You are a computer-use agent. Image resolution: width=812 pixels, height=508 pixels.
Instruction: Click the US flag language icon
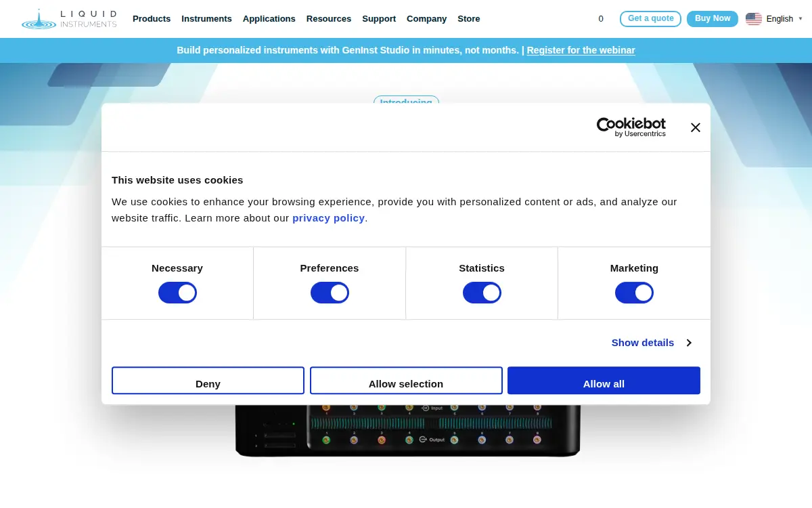[754, 19]
